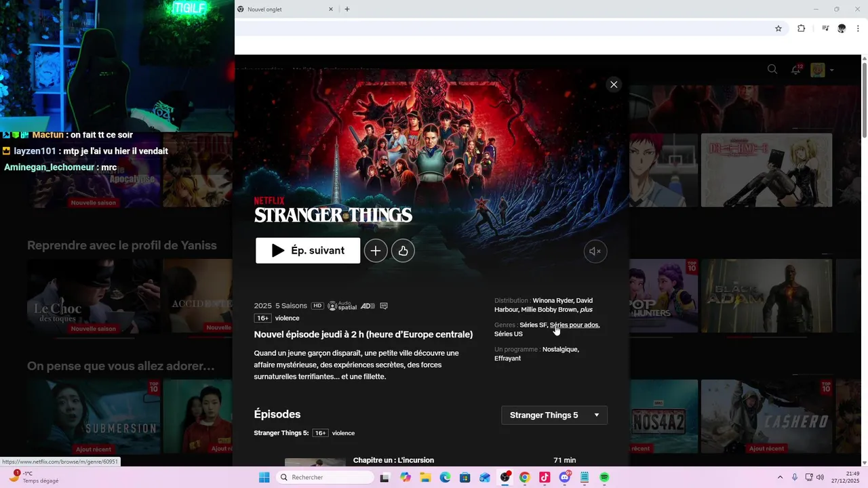This screenshot has height=488, width=868.
Task: Open Chrome three-dot menu
Action: click(859, 28)
